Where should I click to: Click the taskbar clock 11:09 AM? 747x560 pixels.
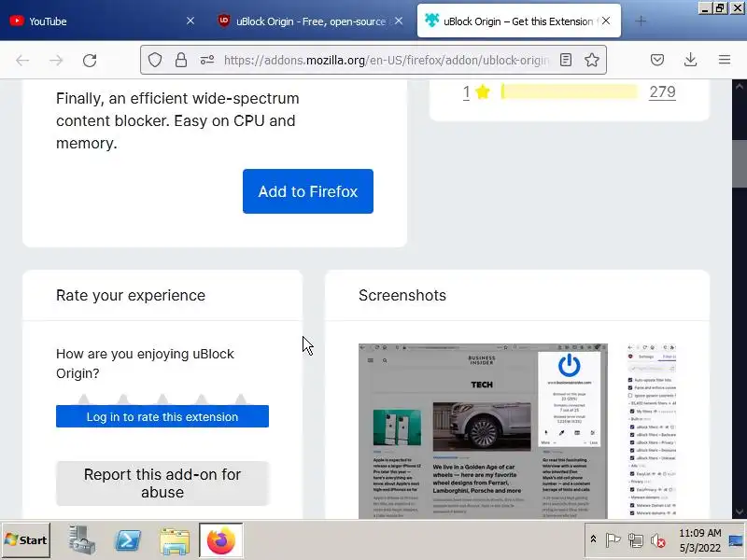[699, 533]
